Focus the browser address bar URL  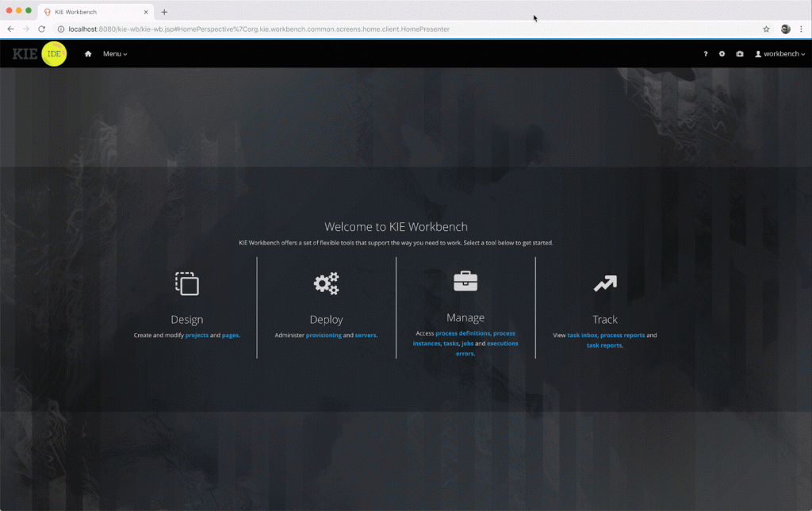[259, 29]
